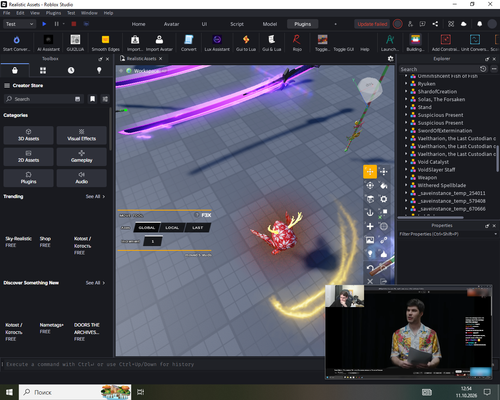Set Move axes to Global

point(147,228)
